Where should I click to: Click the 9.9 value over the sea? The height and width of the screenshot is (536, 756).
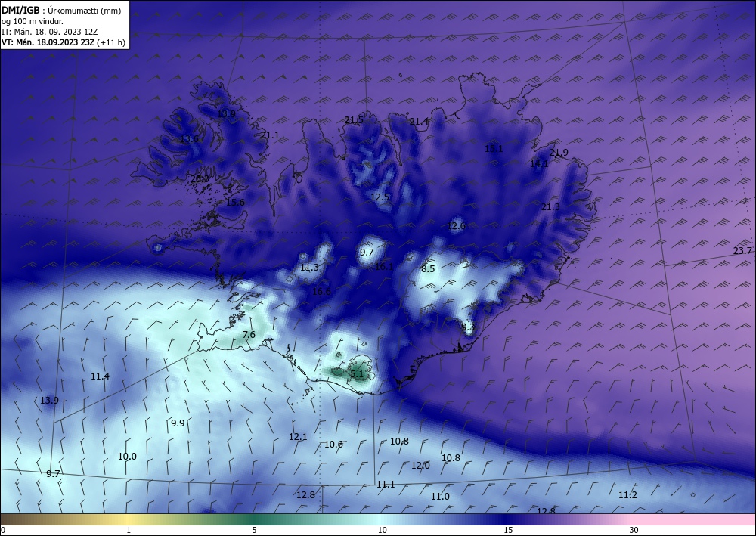pos(178,423)
